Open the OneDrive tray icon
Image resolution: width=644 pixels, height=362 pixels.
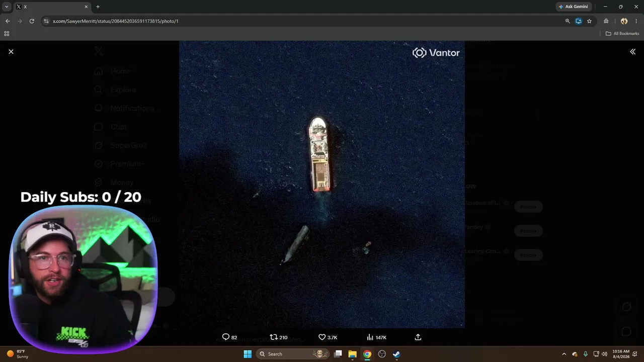coord(575,354)
